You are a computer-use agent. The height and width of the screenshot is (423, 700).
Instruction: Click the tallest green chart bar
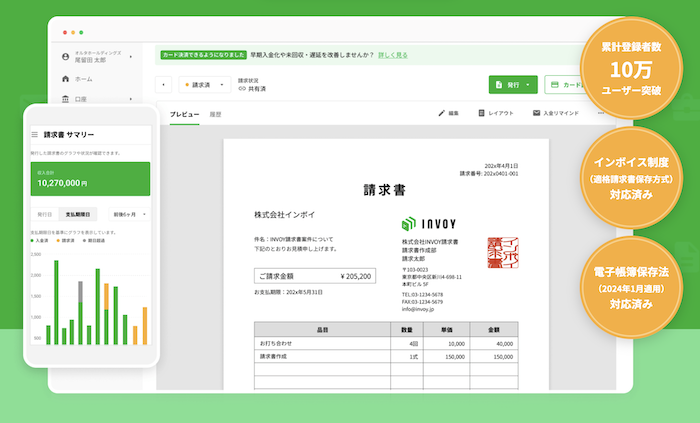56,303
